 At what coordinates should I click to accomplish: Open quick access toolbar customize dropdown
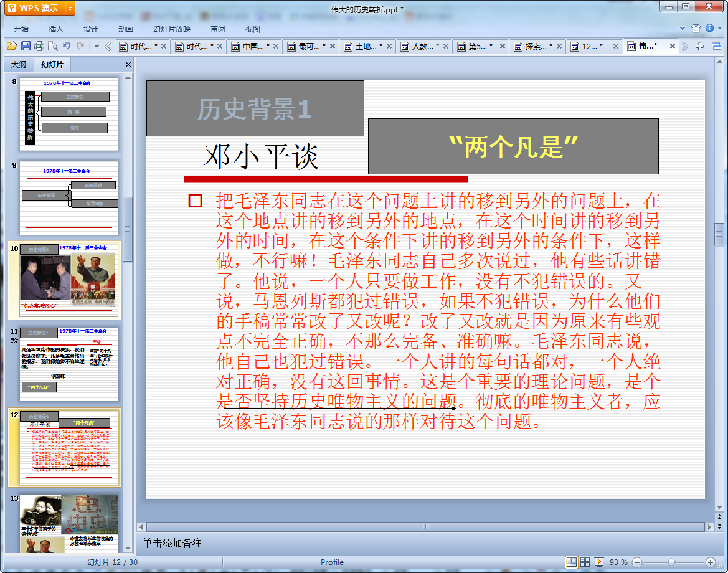[97, 46]
